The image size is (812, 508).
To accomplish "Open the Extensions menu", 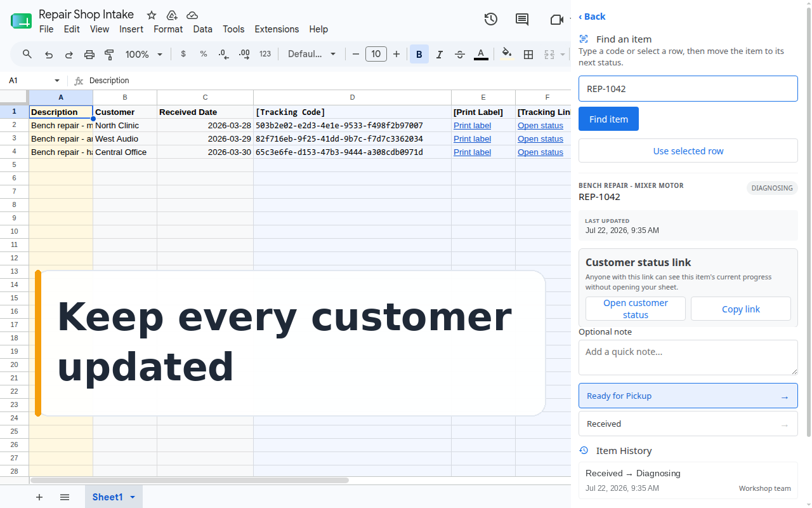I will tap(277, 29).
